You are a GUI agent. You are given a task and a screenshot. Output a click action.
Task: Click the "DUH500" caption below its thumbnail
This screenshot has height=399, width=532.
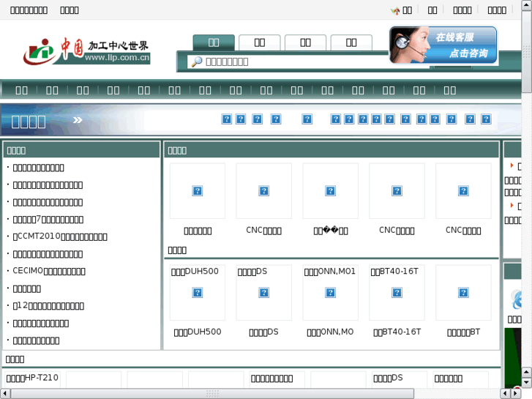(x=198, y=332)
